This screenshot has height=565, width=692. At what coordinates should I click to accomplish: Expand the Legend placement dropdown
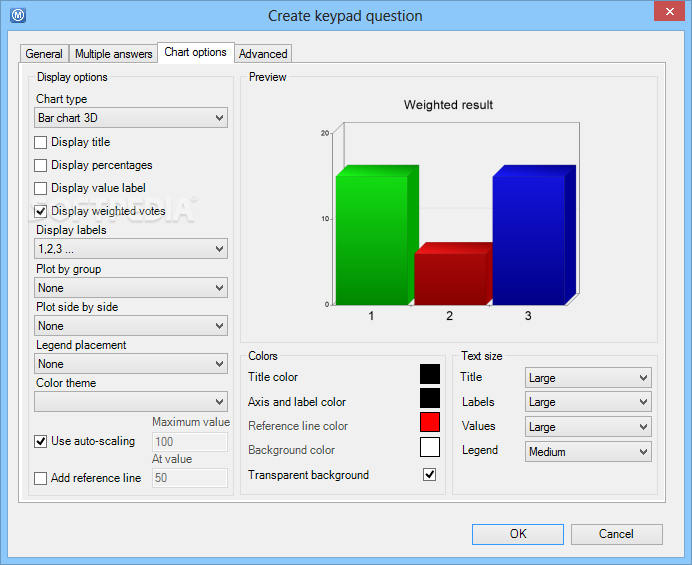[131, 364]
